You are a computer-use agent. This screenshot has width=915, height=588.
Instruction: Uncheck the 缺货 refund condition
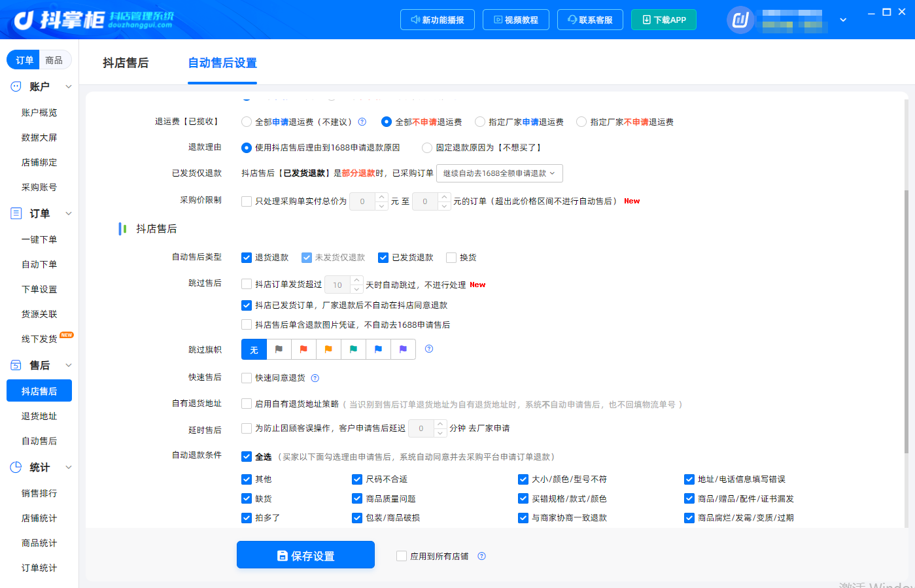[247, 498]
